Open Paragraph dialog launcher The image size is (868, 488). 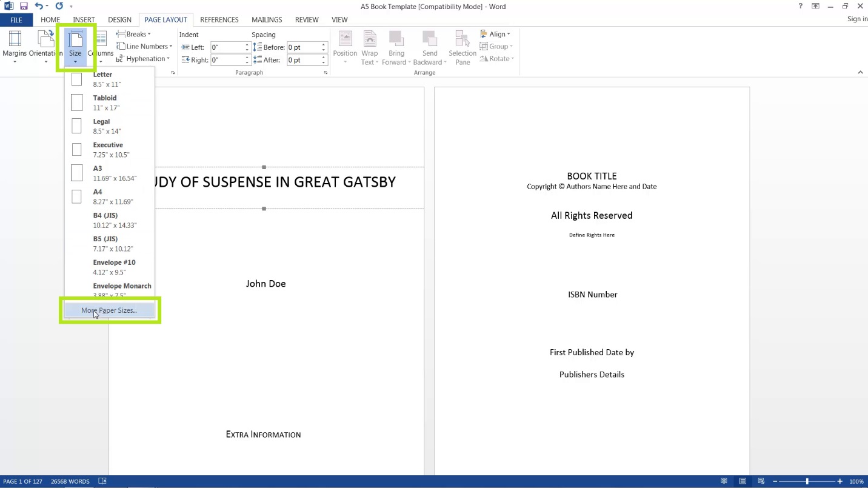326,73
